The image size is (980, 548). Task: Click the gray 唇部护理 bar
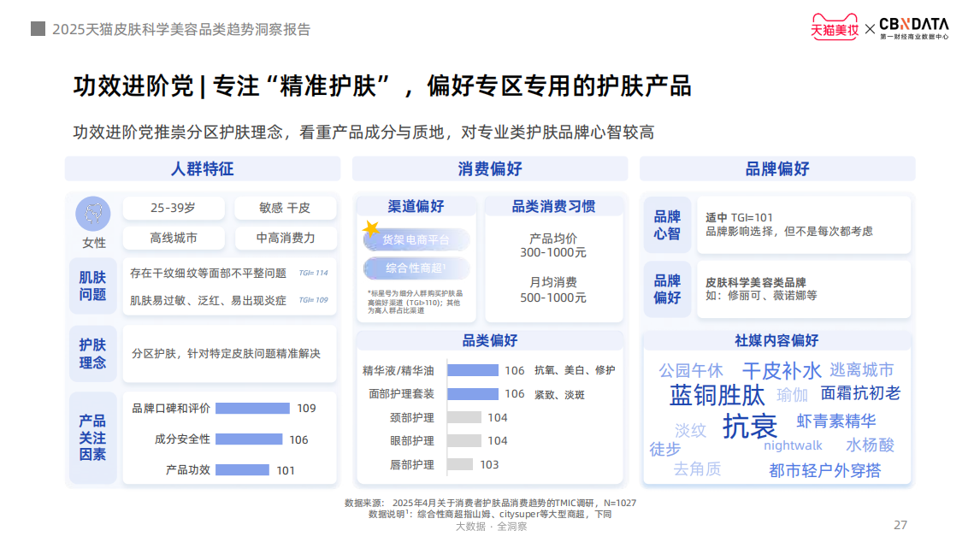(460, 464)
